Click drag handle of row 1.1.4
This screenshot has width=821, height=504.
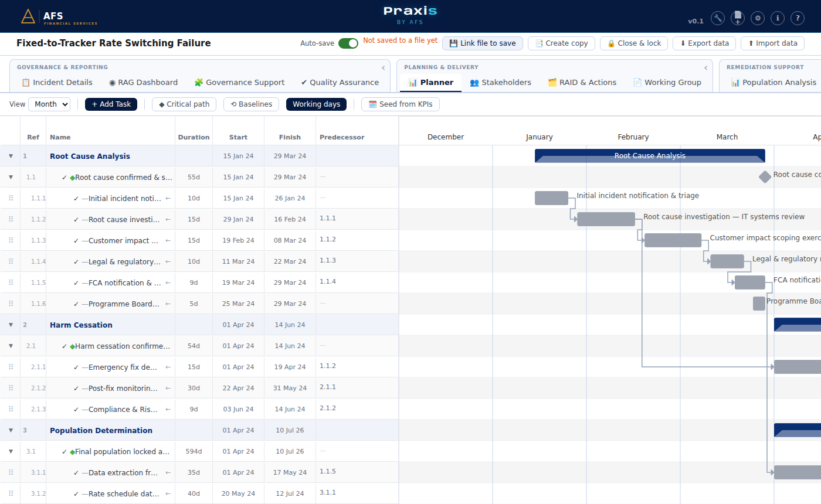click(x=11, y=261)
